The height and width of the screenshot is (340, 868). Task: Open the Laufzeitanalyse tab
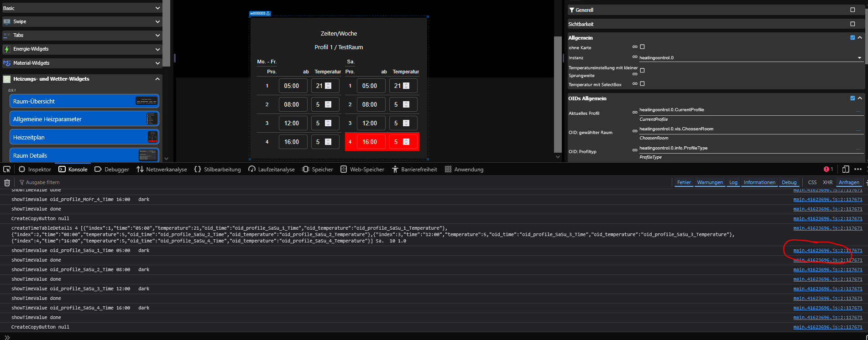click(x=272, y=169)
